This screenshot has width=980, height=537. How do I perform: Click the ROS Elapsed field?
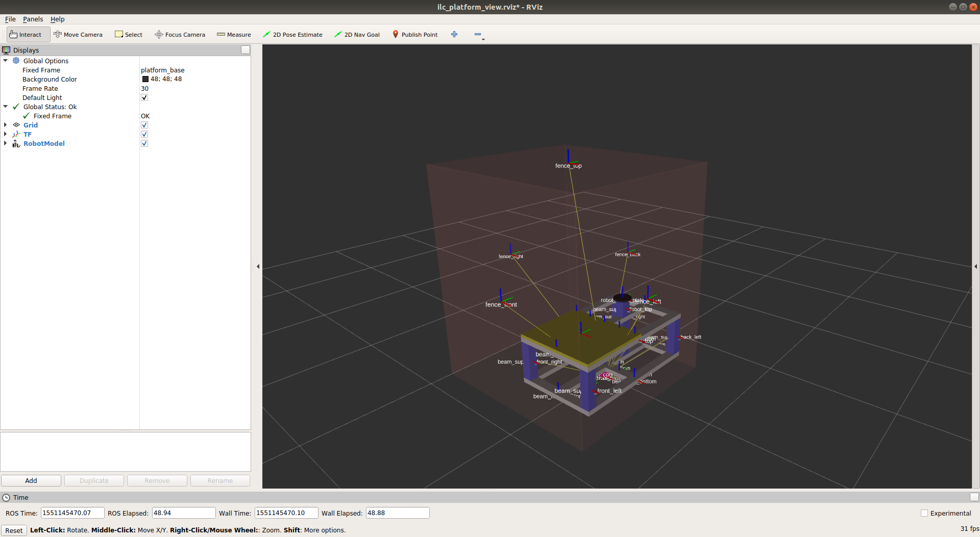point(184,513)
